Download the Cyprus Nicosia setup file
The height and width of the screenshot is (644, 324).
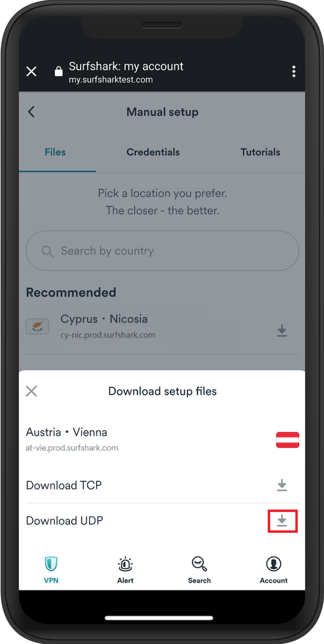click(282, 331)
